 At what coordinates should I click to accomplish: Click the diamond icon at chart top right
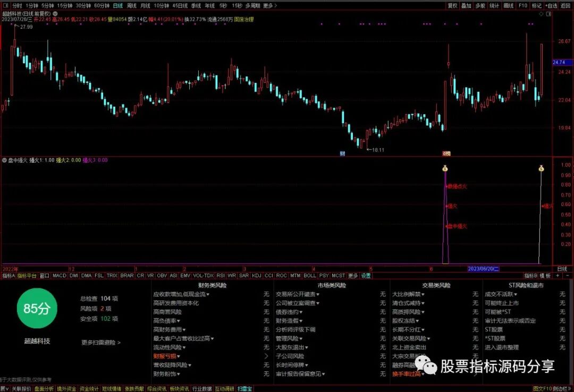pyautogui.click(x=542, y=14)
